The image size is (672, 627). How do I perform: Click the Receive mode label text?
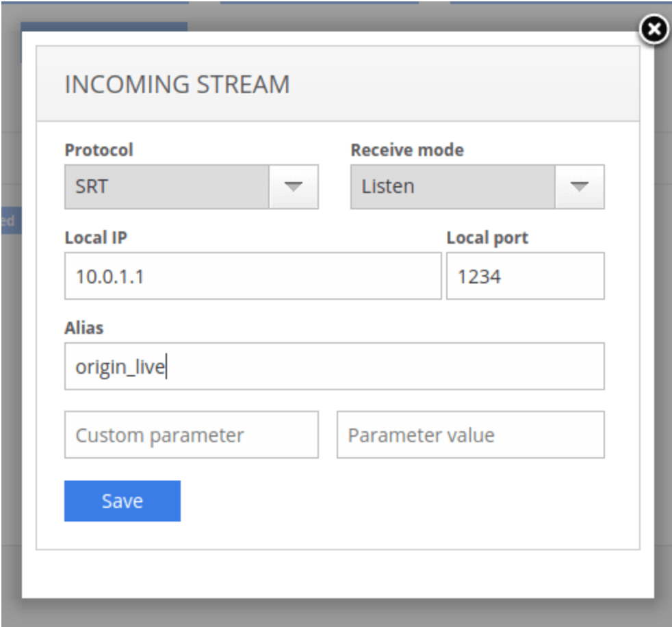click(406, 150)
